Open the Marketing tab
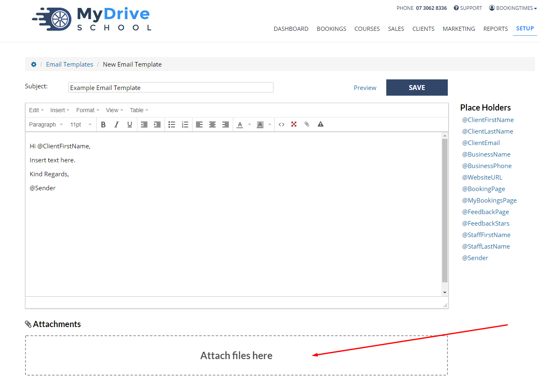 (x=459, y=29)
